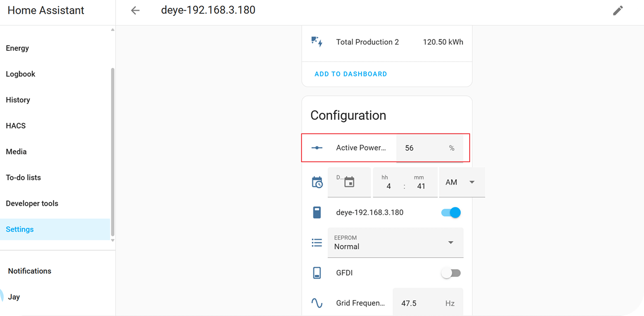Click the back arrow icon

pos(135,11)
